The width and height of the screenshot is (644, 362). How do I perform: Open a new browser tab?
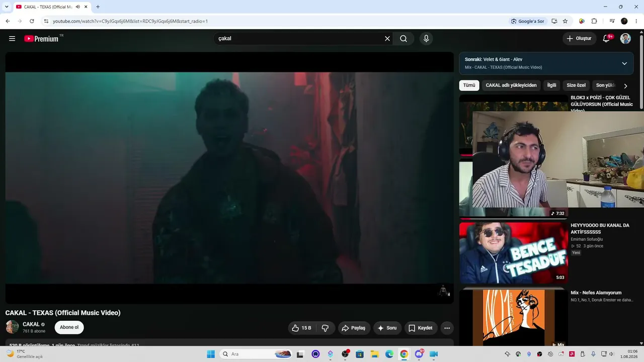(x=98, y=7)
